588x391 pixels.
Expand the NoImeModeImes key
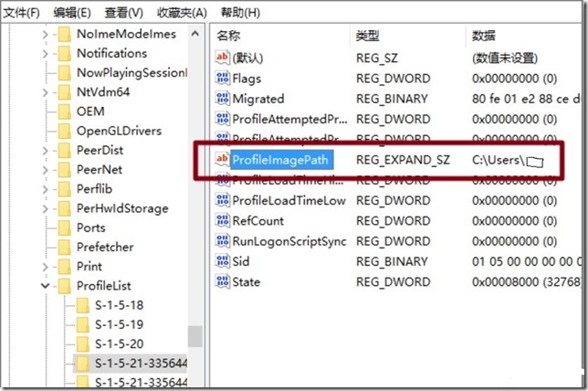click(45, 34)
